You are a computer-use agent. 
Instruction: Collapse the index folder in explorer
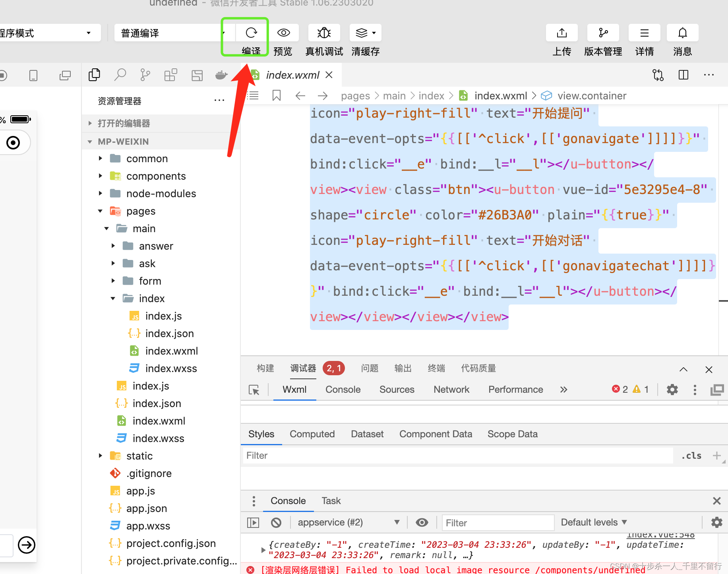[x=113, y=298]
